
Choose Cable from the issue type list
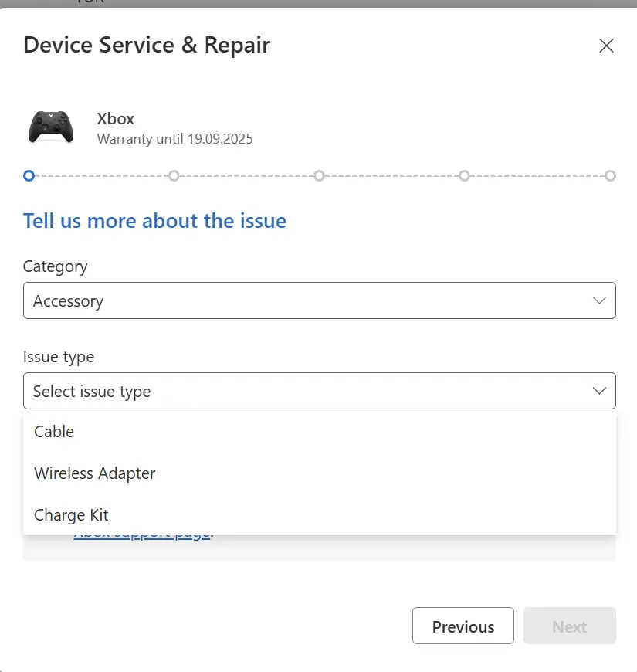320,432
